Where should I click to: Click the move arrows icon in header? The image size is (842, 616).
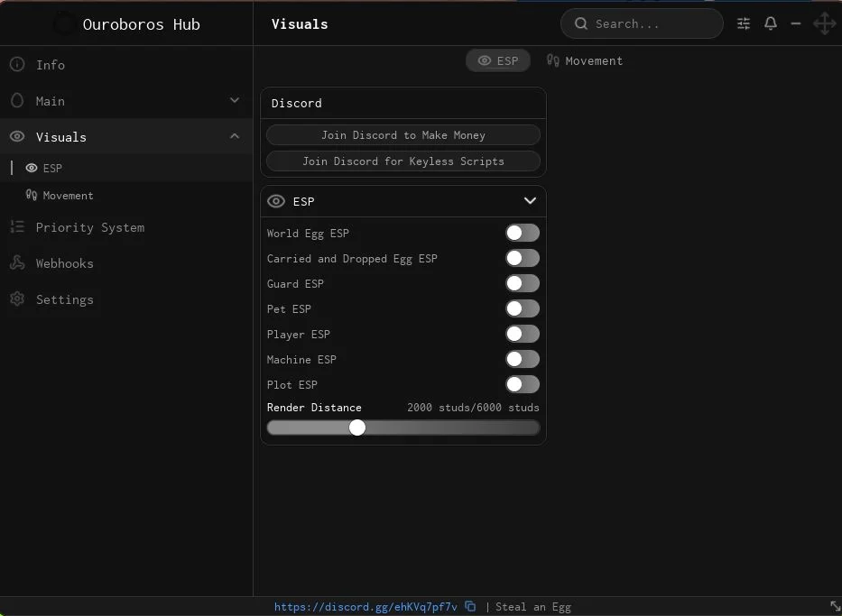tap(824, 24)
